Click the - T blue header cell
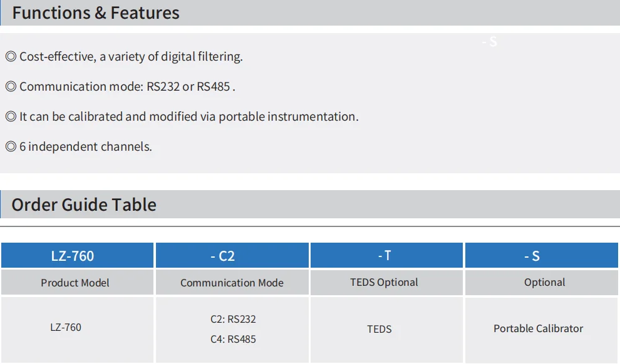The width and height of the screenshot is (620, 364). point(386,255)
